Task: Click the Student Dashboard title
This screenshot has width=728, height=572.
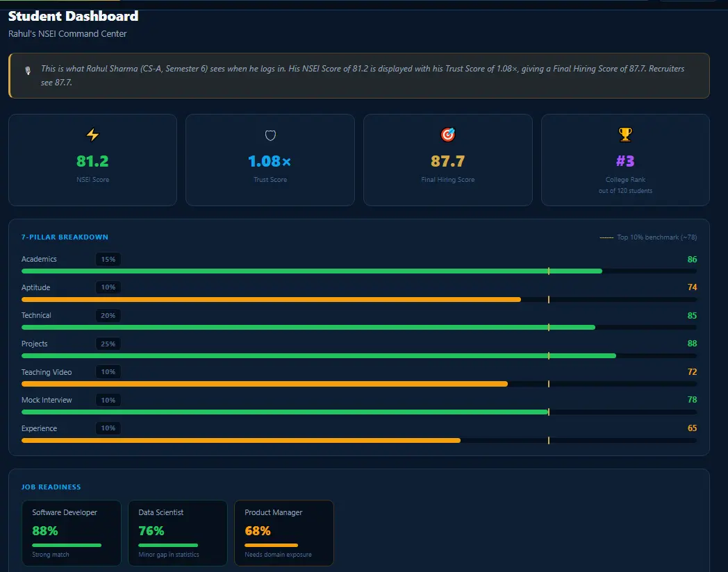Action: (x=73, y=16)
